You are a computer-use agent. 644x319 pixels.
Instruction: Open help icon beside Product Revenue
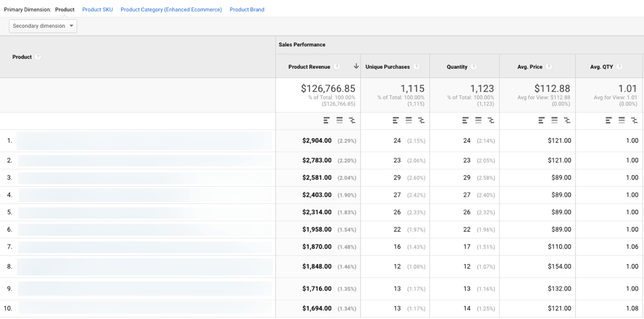[x=337, y=67]
